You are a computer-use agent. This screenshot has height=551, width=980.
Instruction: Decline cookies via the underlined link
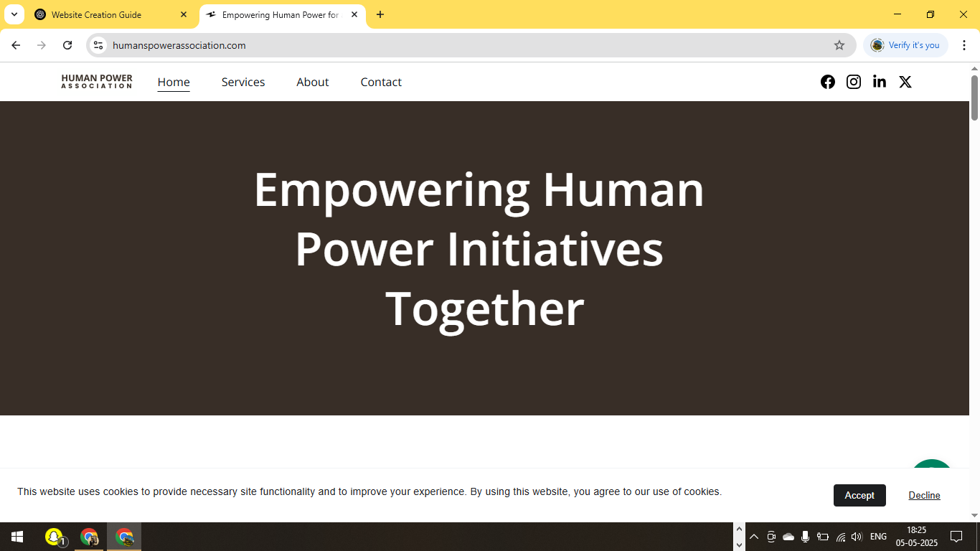[924, 495]
